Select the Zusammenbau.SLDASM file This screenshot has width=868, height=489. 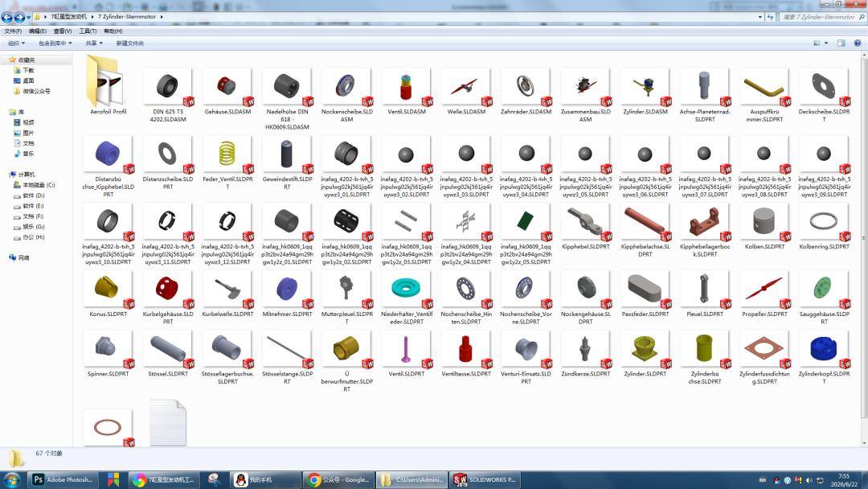586,93
